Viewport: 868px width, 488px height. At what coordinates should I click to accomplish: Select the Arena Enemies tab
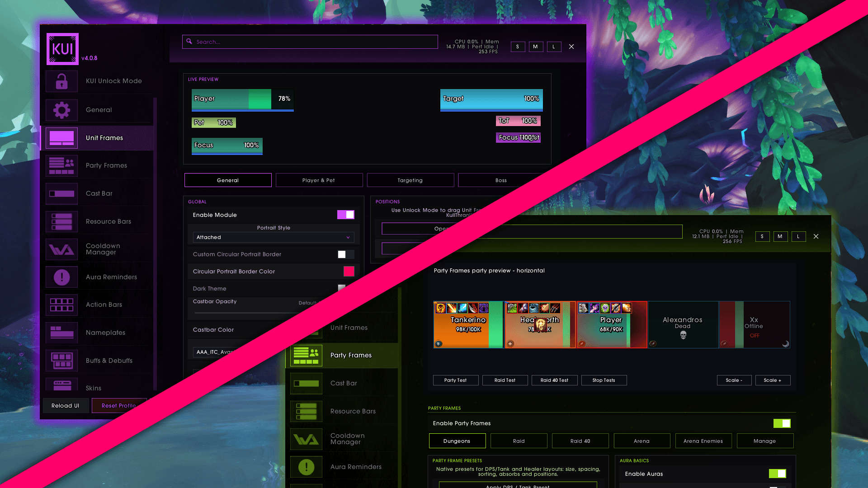coord(703,441)
